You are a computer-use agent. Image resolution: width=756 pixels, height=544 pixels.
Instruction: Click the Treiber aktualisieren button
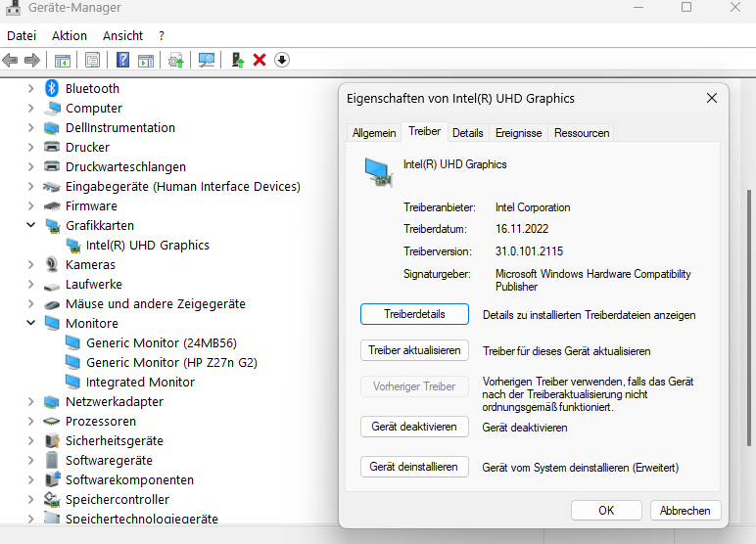click(x=414, y=350)
